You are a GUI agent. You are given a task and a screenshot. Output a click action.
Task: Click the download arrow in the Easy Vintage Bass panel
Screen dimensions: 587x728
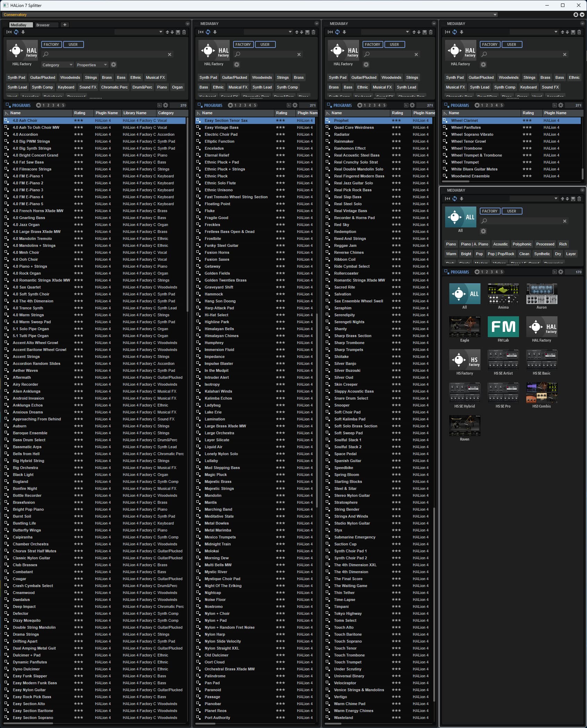(215, 32)
